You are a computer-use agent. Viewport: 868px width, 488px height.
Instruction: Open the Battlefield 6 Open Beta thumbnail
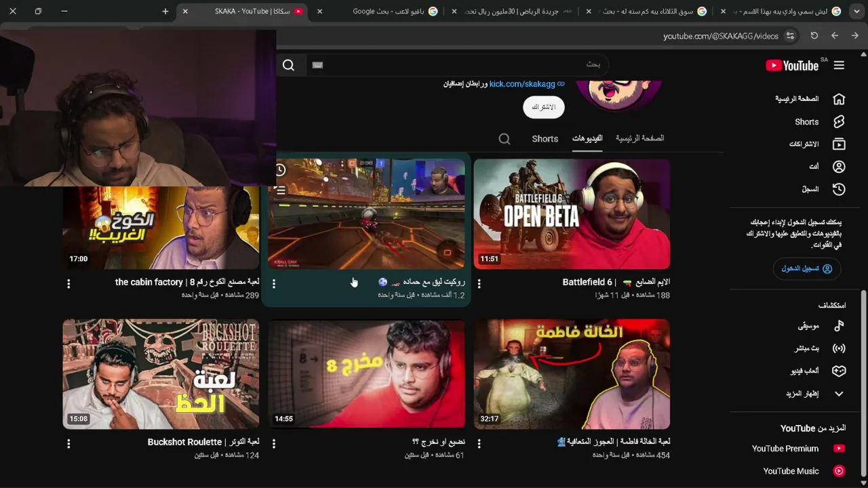click(572, 214)
